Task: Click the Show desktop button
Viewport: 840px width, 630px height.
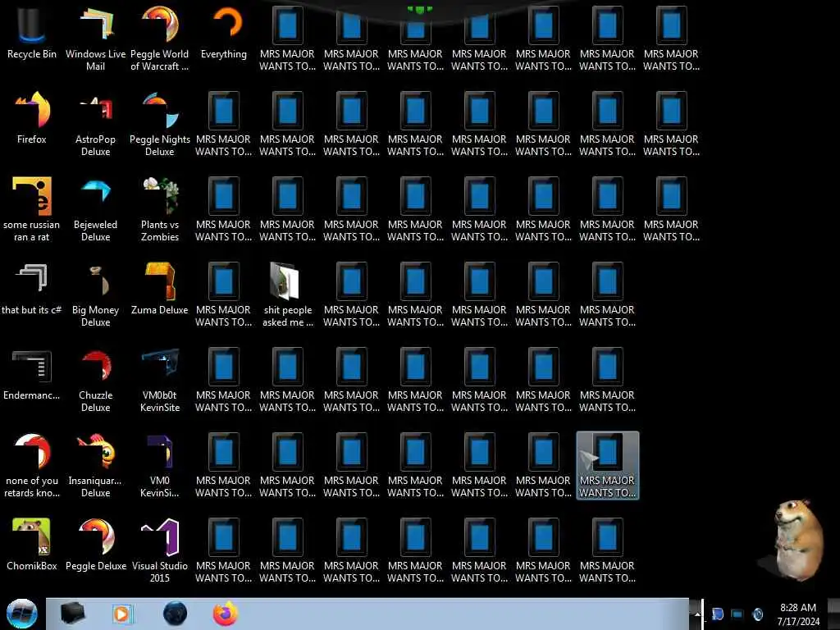Action: 833,614
